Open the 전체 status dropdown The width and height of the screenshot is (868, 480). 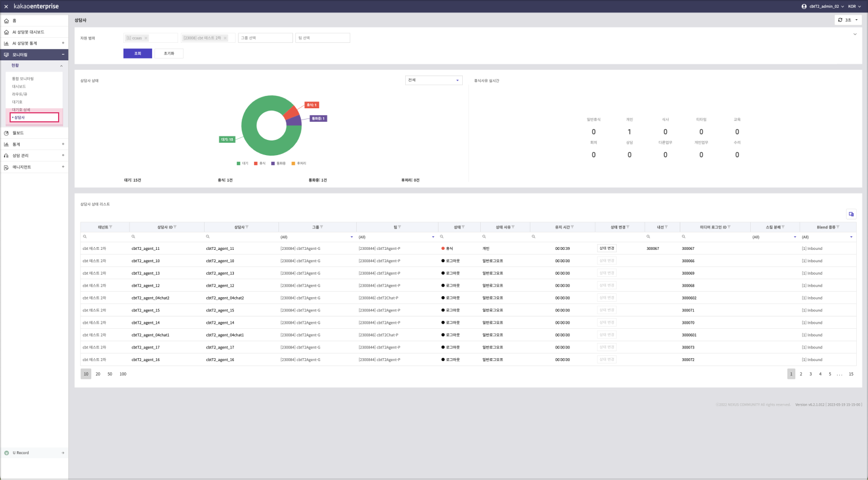(x=433, y=80)
